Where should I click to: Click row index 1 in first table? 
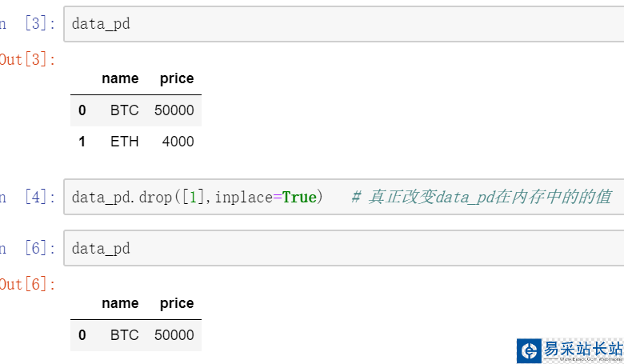coord(82,142)
